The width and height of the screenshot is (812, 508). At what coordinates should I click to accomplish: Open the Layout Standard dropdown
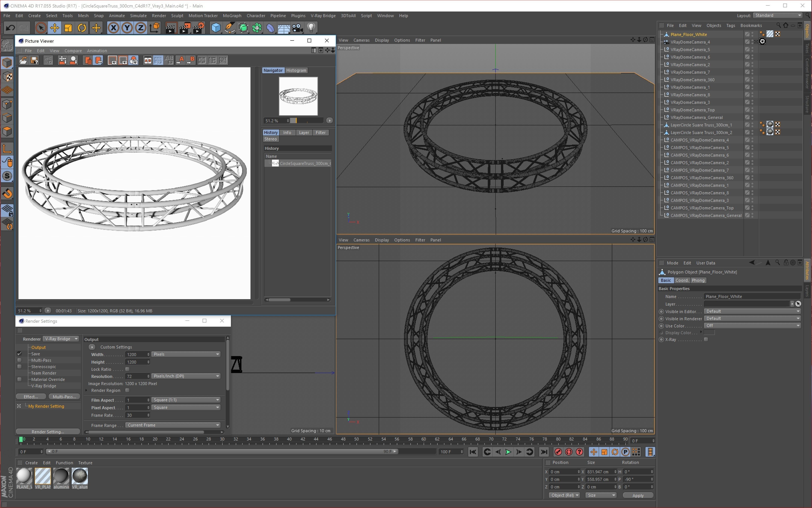click(x=778, y=15)
